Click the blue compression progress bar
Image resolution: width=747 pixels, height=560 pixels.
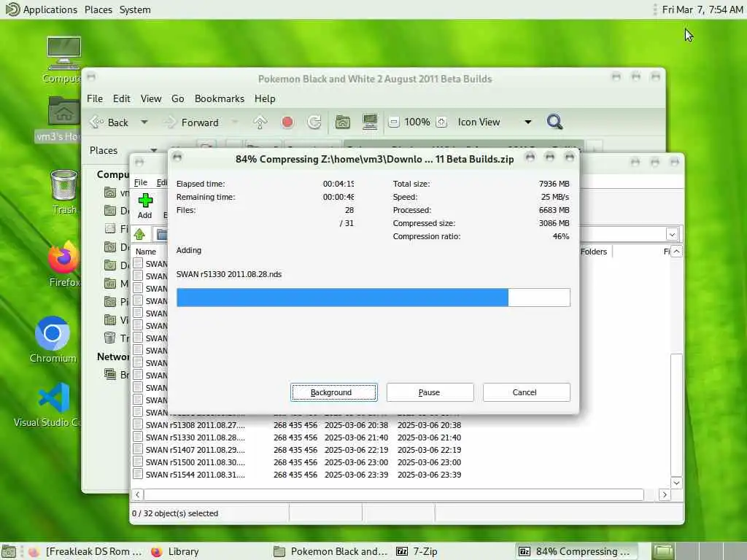(373, 297)
